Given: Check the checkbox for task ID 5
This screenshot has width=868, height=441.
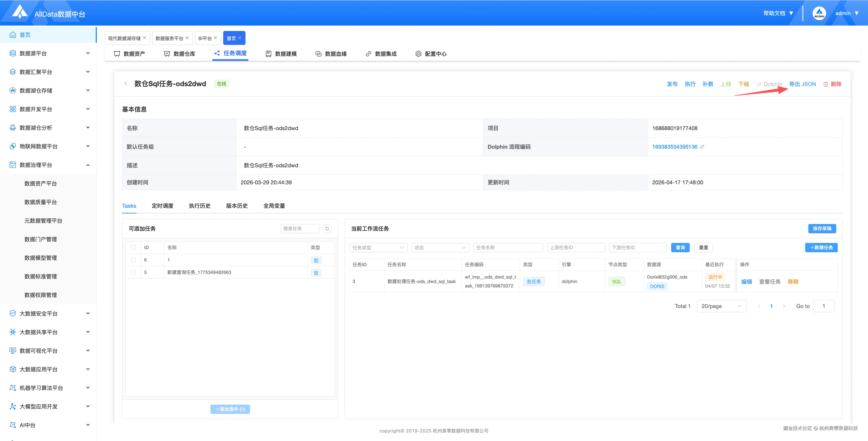Looking at the screenshot, I should click(x=133, y=272).
